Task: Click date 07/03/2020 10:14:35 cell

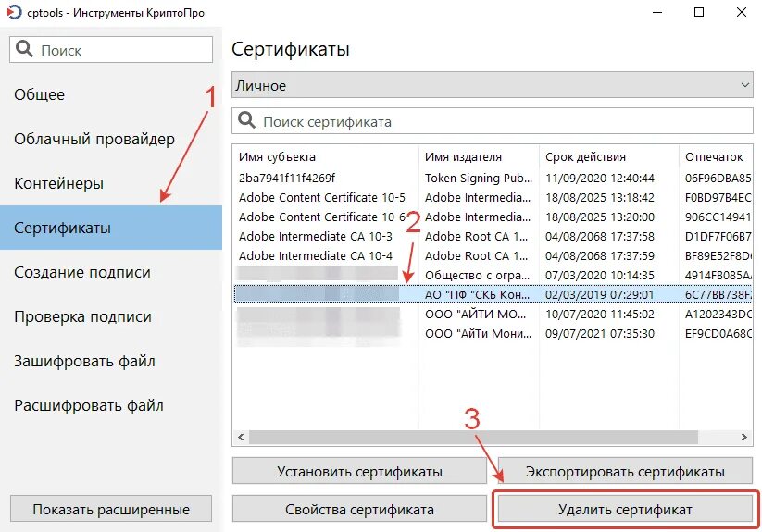Action: 600,275
